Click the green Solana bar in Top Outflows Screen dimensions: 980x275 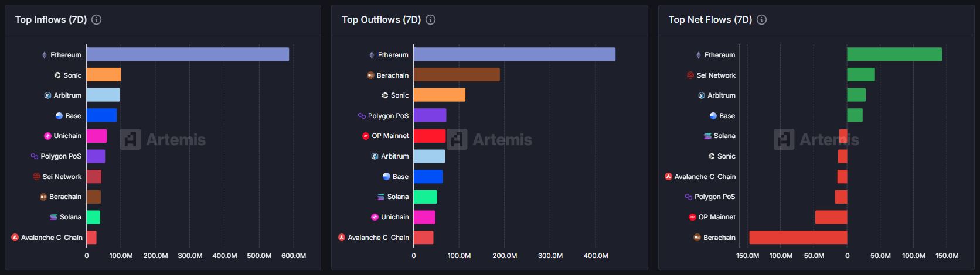[x=425, y=197]
